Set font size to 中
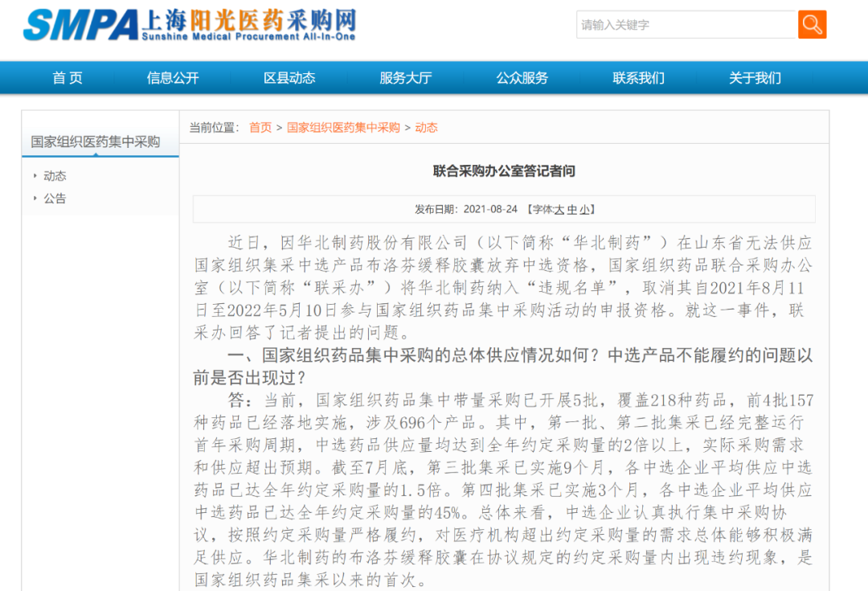 point(572,209)
